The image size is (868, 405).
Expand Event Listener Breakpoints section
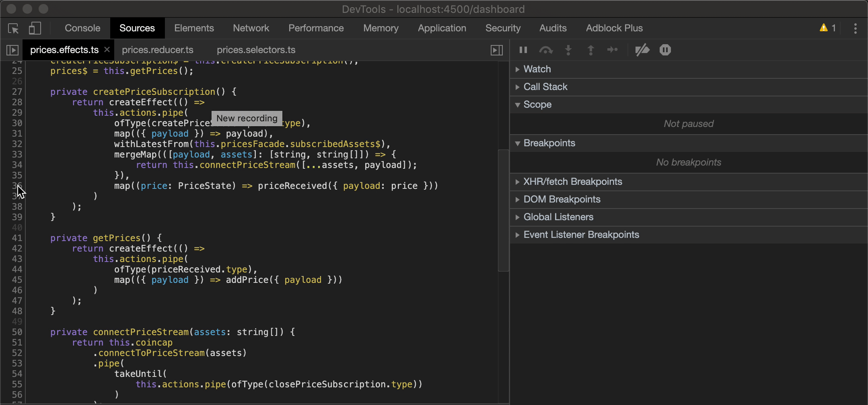click(581, 235)
